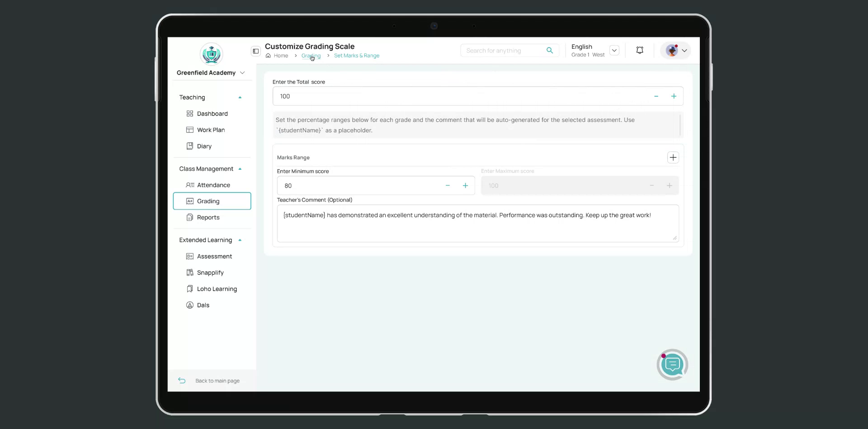Open Snapplify from the sidebar

(x=210, y=272)
